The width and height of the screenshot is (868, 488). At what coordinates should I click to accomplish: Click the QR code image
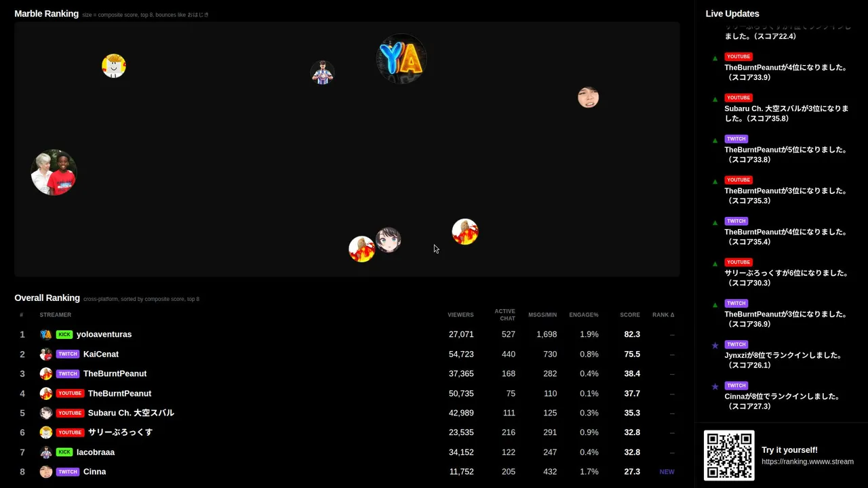pyautogui.click(x=729, y=455)
